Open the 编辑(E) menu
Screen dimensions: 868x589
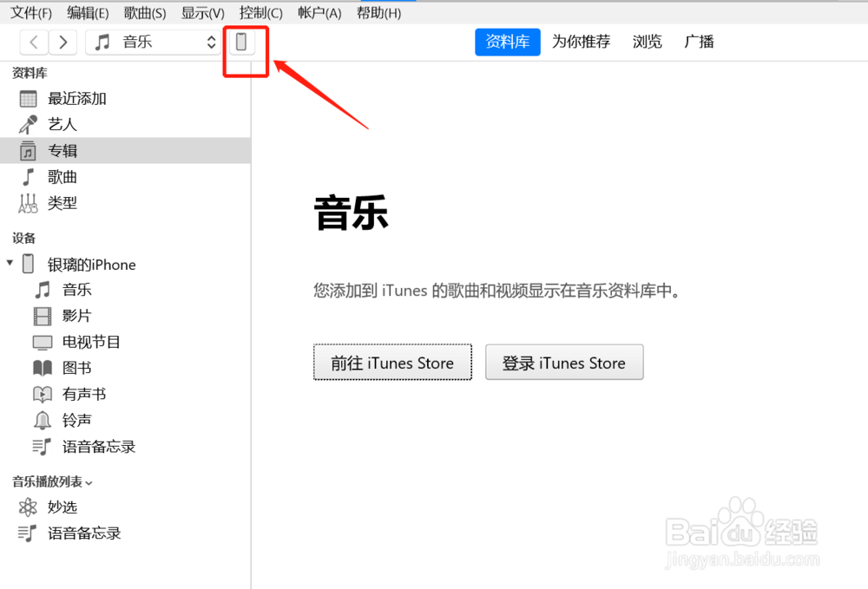pyautogui.click(x=88, y=13)
